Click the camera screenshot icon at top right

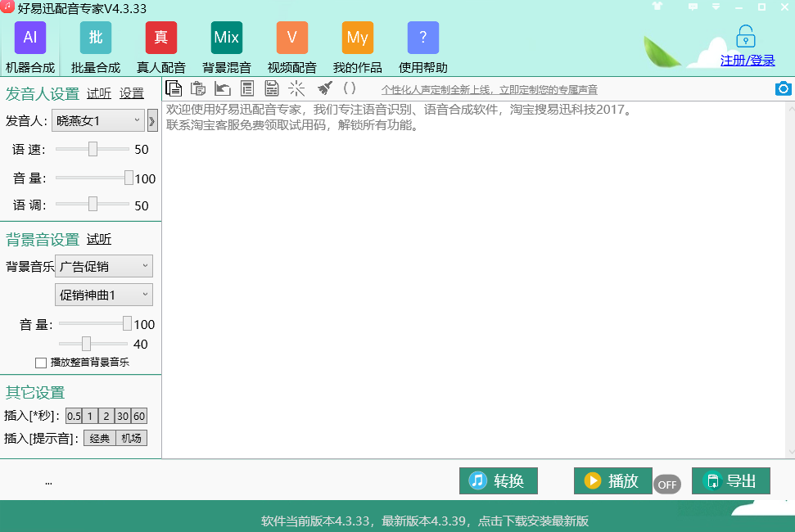coord(784,88)
